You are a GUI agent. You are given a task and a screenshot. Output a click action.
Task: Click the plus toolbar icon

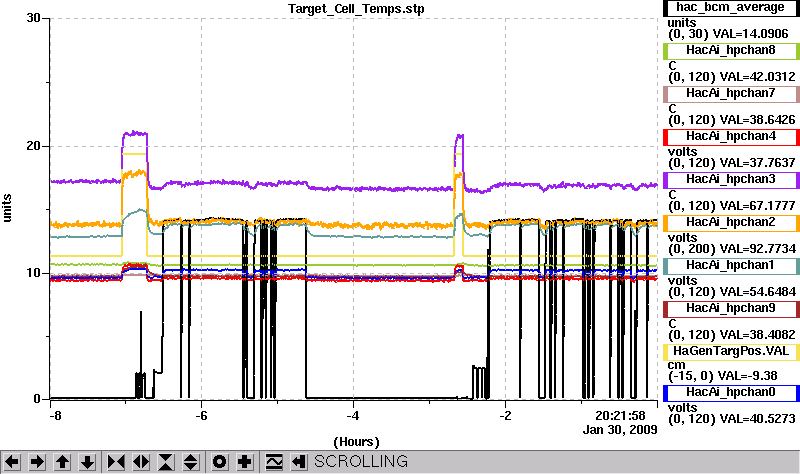coord(244,462)
